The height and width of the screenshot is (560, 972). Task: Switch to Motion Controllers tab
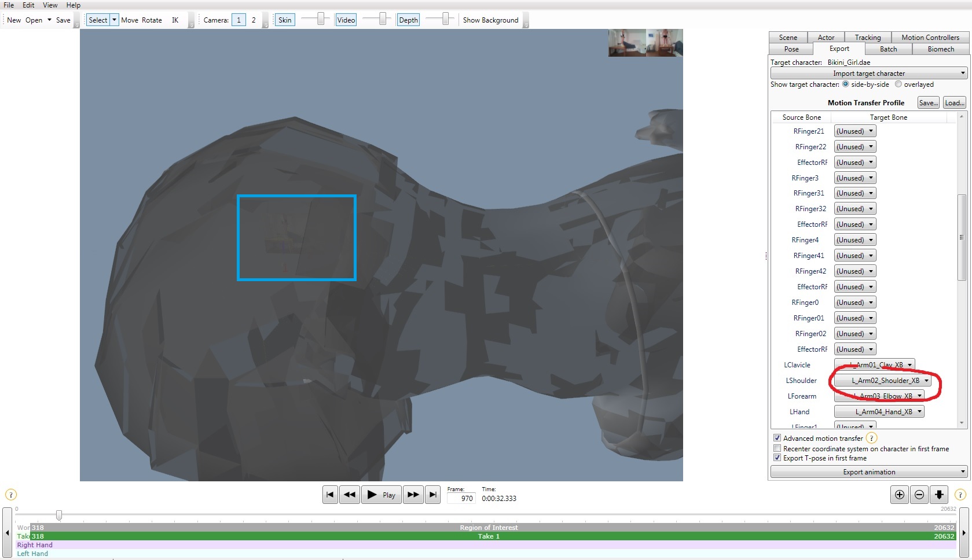[x=930, y=37]
